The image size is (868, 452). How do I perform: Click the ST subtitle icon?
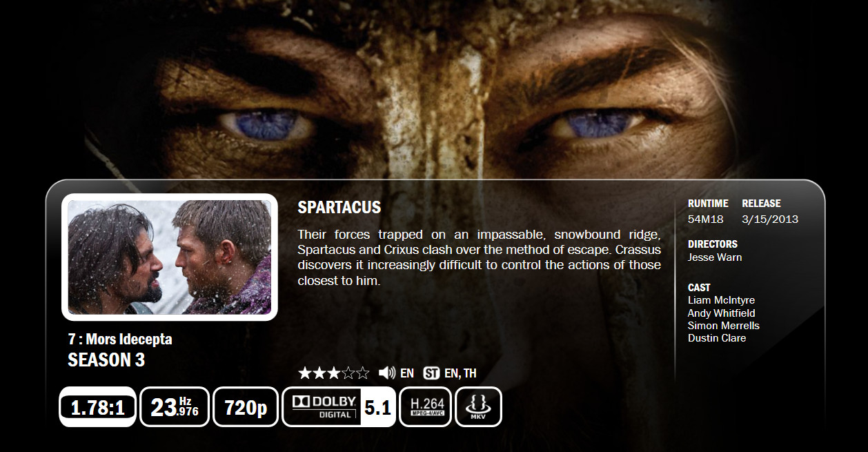[x=431, y=373]
